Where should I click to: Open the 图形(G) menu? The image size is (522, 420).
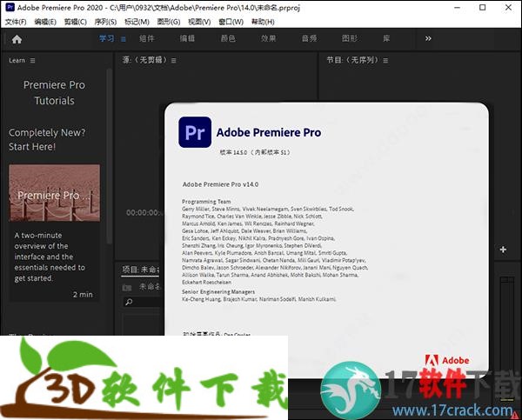pos(169,22)
